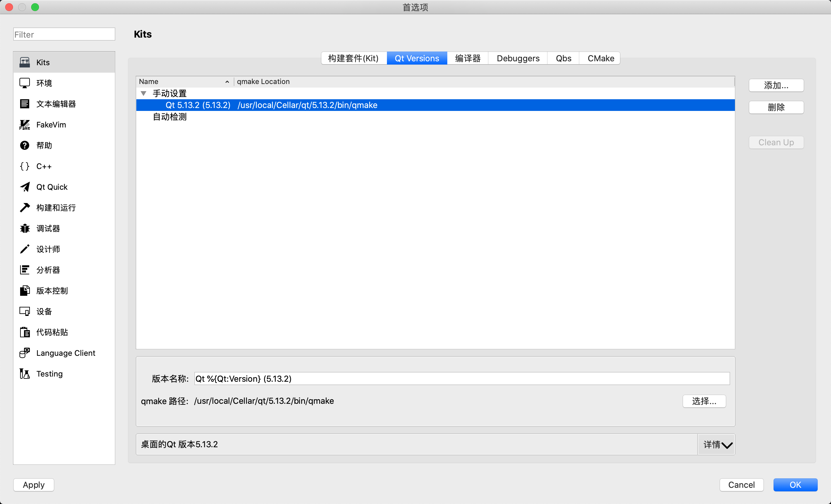The height and width of the screenshot is (504, 831).
Task: Click the Clean Up button
Action: 776,142
